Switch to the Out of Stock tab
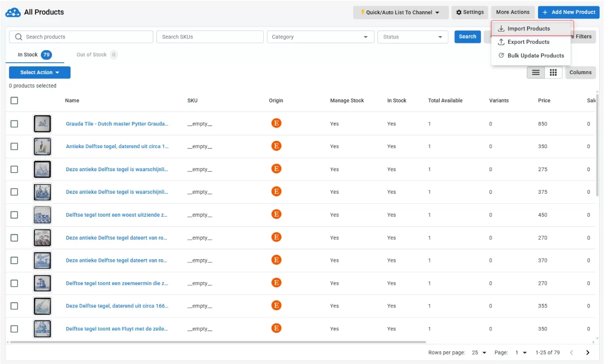605x364 pixels. pyautogui.click(x=97, y=55)
